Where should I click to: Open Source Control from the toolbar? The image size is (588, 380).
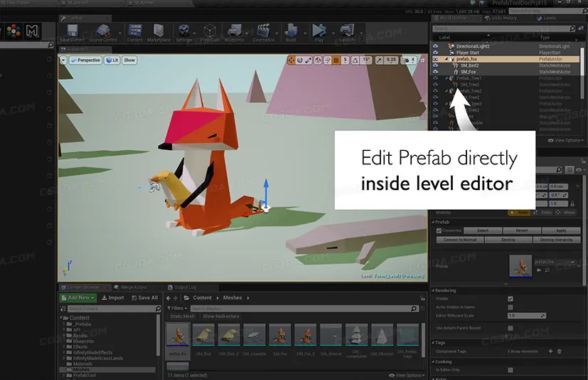pyautogui.click(x=103, y=33)
